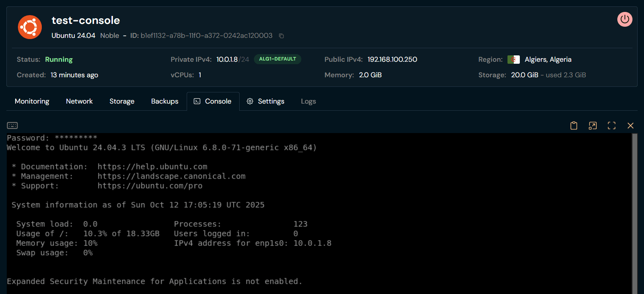
Task: Switch to the Monitoring tab
Action: [x=32, y=101]
